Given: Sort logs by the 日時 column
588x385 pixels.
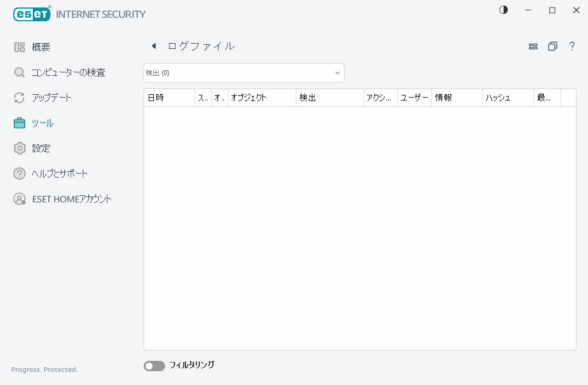Looking at the screenshot, I should pyautogui.click(x=158, y=98).
